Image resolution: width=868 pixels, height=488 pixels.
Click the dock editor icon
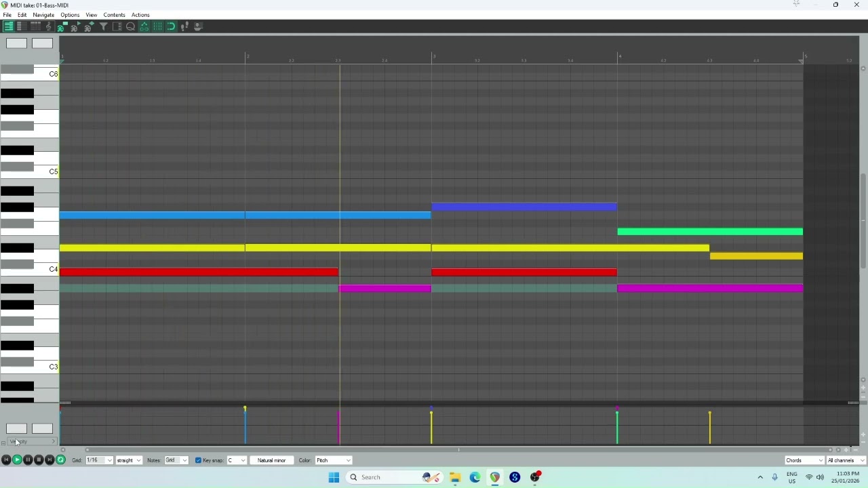point(198,26)
